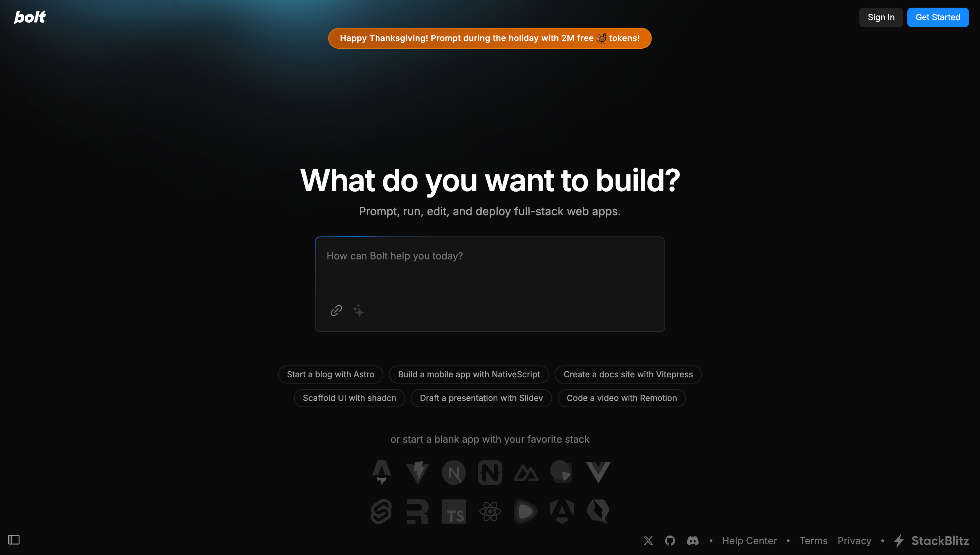Viewport: 980px width, 555px height.
Task: Click the Thanksgiving promotion banner
Action: pos(489,38)
